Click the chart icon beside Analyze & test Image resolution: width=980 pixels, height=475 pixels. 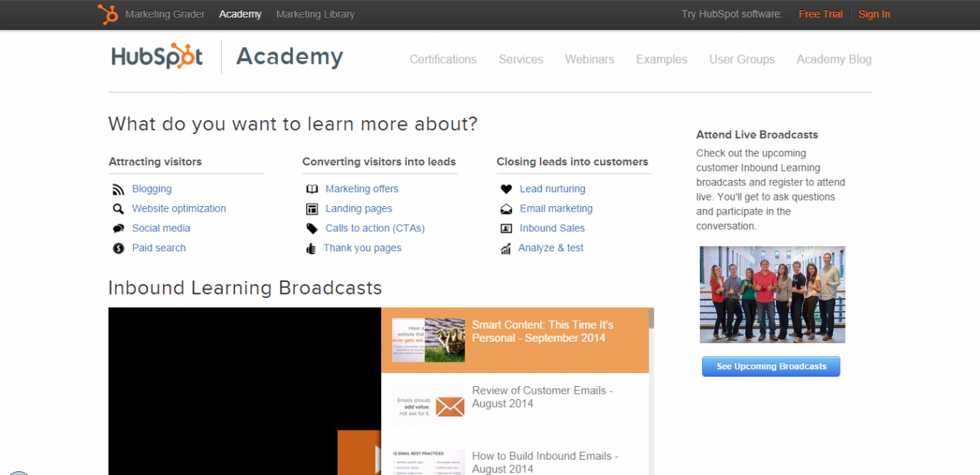(x=506, y=247)
